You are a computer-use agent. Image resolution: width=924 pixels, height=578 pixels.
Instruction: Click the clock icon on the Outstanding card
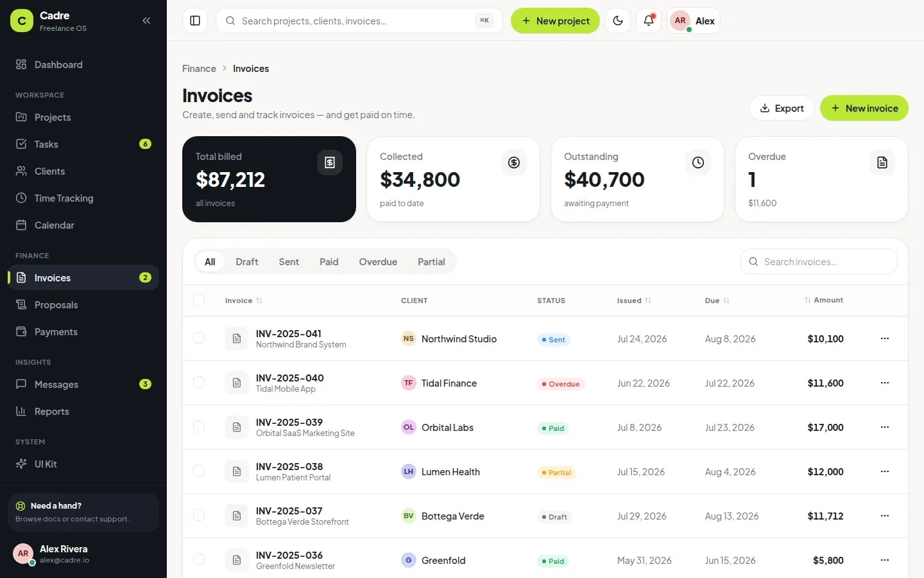click(698, 162)
